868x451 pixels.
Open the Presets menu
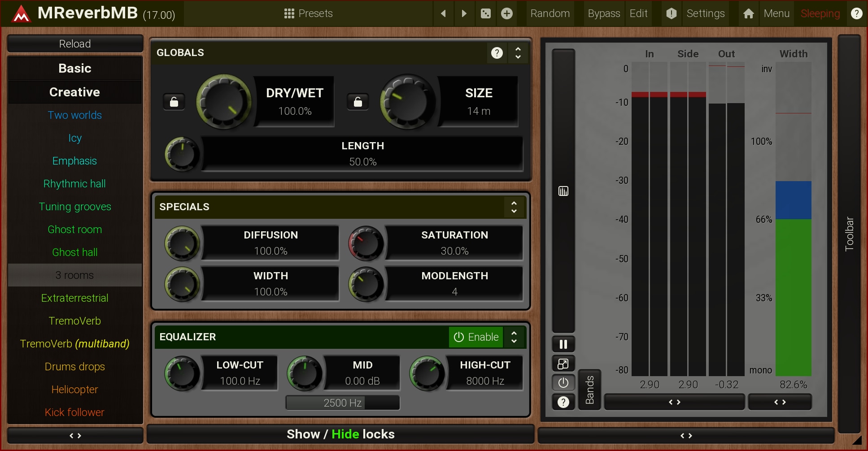pos(309,13)
